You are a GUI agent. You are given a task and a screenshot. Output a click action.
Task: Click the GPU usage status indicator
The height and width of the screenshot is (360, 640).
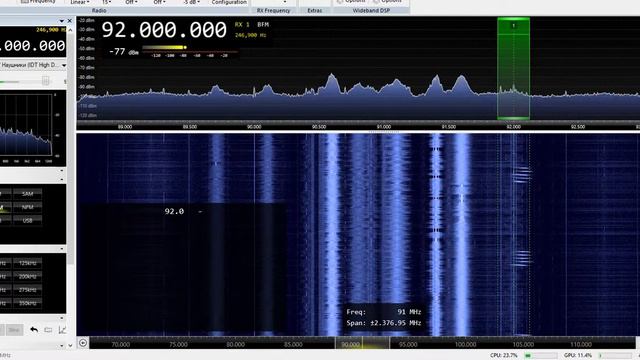pyautogui.click(x=598, y=356)
